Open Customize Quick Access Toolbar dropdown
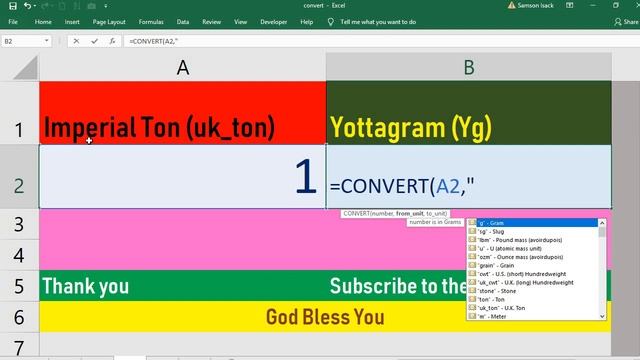The height and width of the screenshot is (360, 640). click(x=106, y=6)
